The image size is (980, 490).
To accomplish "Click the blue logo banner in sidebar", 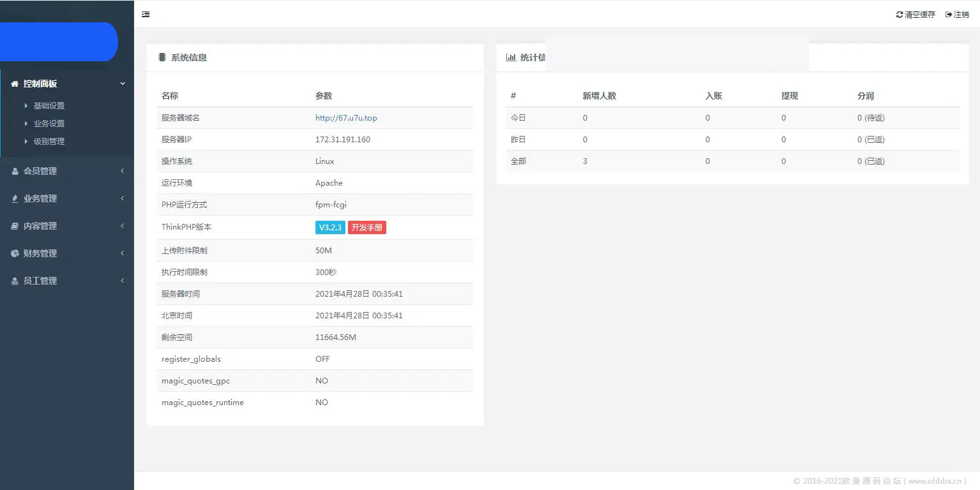I will pyautogui.click(x=57, y=42).
